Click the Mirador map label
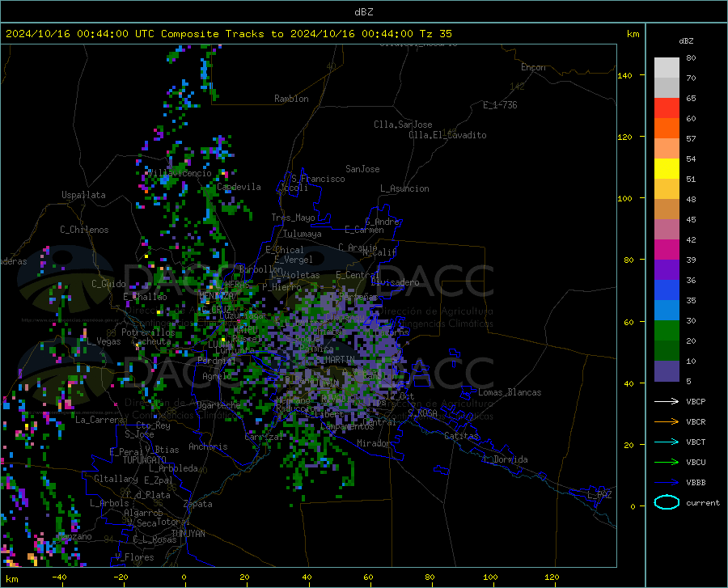The width and height of the screenshot is (728, 588). point(373,443)
